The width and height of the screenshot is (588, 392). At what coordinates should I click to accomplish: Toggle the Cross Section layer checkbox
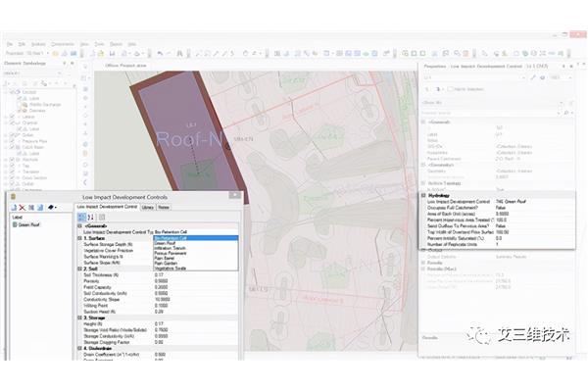coord(13,177)
